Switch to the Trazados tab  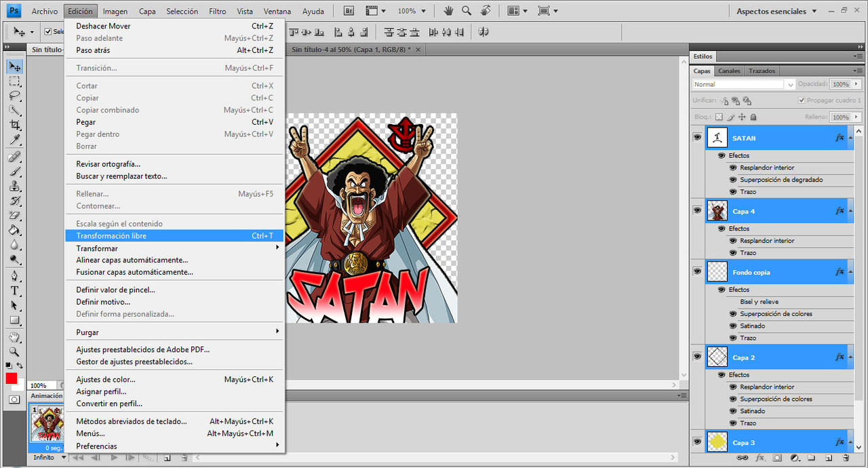[x=762, y=71]
